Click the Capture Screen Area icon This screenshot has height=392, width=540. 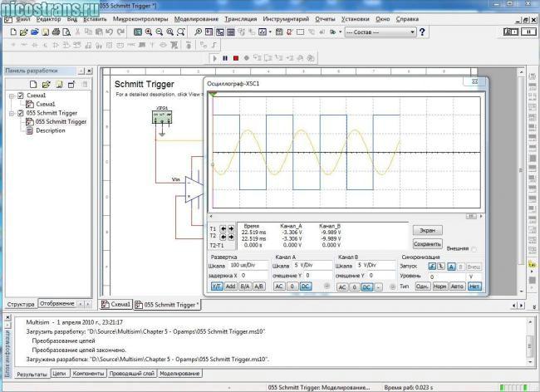300,32
